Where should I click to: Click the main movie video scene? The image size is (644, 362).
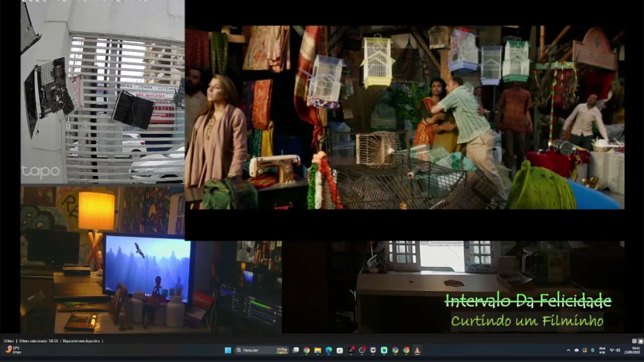[x=405, y=117]
